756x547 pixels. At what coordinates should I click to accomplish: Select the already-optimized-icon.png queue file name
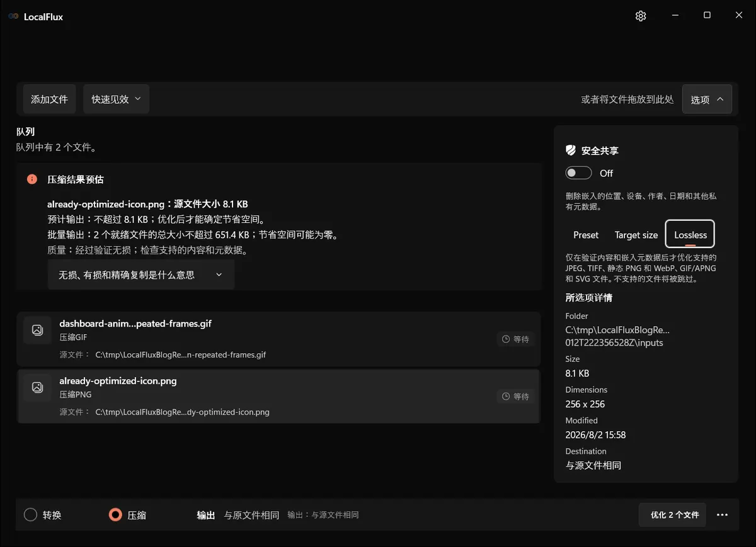point(118,381)
